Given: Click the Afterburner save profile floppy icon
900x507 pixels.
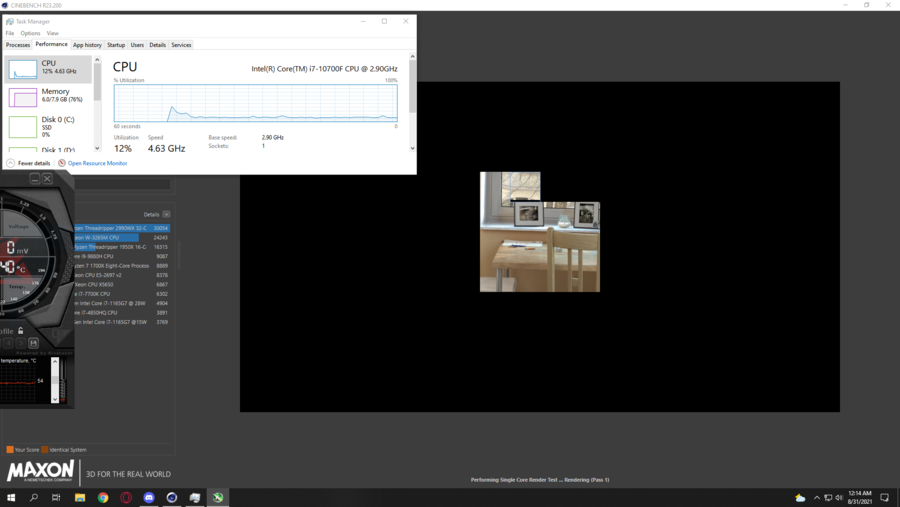Looking at the screenshot, I should coord(33,343).
